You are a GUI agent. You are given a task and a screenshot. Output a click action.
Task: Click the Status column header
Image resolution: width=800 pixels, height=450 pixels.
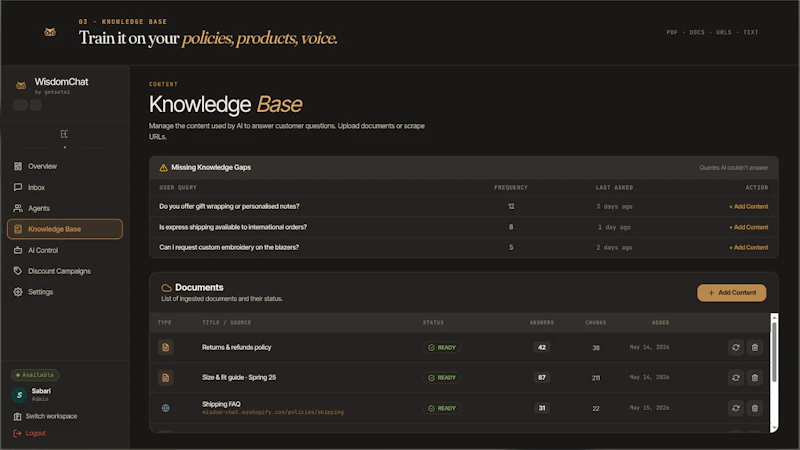click(x=433, y=322)
